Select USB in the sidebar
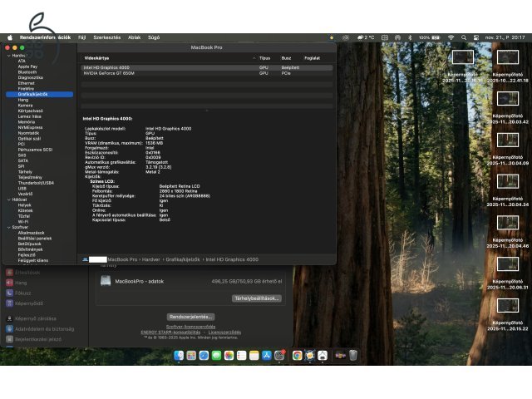 22,189
